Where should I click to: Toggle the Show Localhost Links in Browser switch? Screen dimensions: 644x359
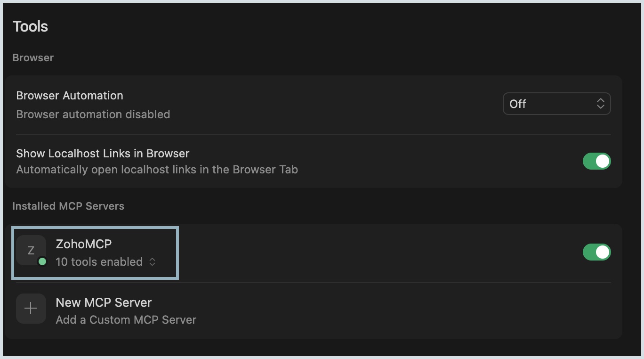coord(596,161)
